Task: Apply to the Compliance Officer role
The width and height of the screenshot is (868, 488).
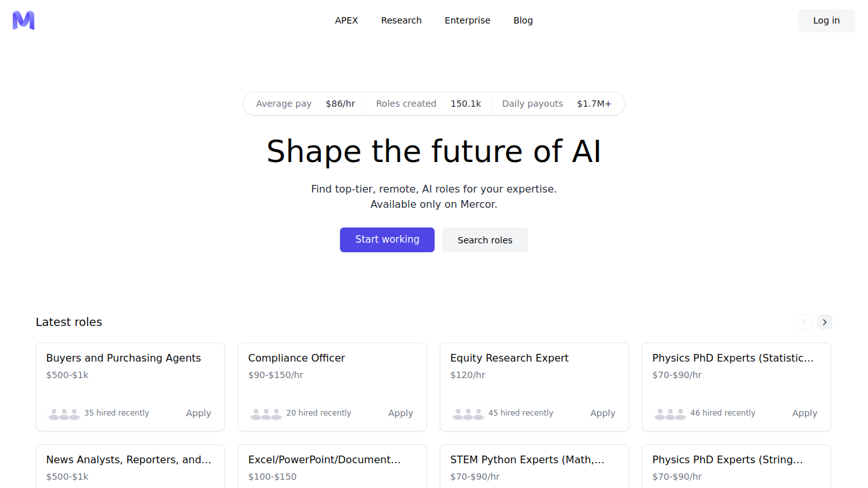Action: click(400, 413)
